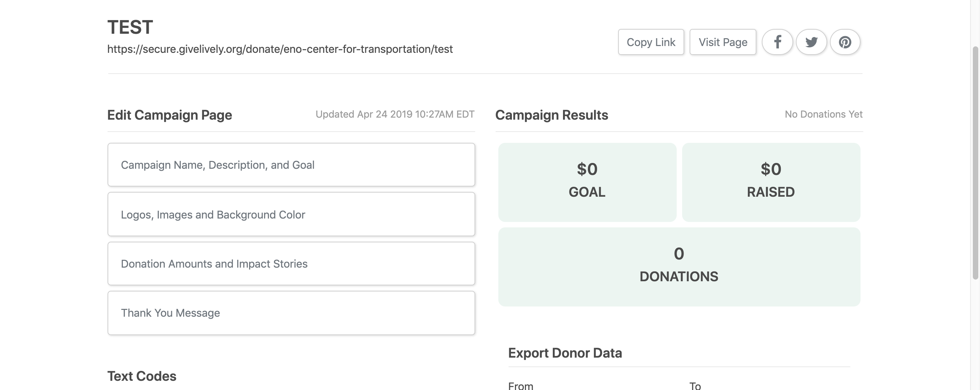Expand Logos, Images and Background Color section
This screenshot has height=390, width=980.
[x=291, y=214]
